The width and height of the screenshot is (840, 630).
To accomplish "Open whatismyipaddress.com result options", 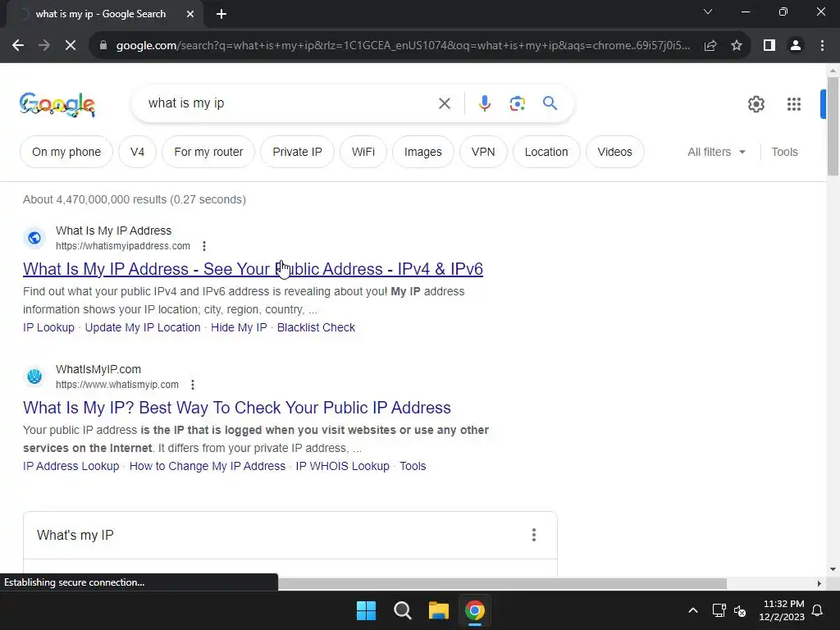I will [204, 246].
